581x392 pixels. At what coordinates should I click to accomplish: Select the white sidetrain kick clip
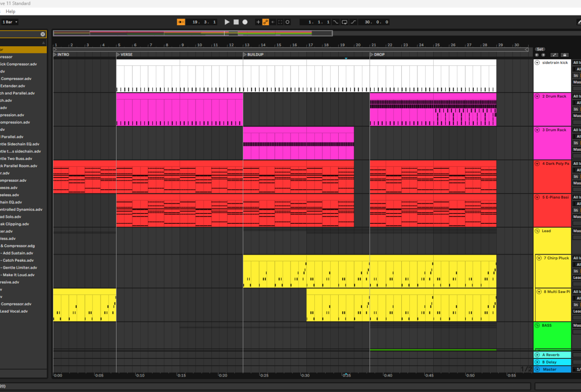[x=306, y=76]
